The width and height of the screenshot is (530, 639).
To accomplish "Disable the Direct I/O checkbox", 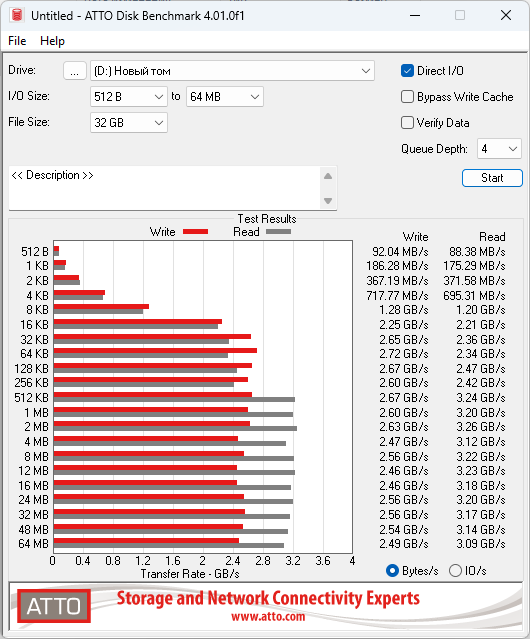I will tap(407, 71).
